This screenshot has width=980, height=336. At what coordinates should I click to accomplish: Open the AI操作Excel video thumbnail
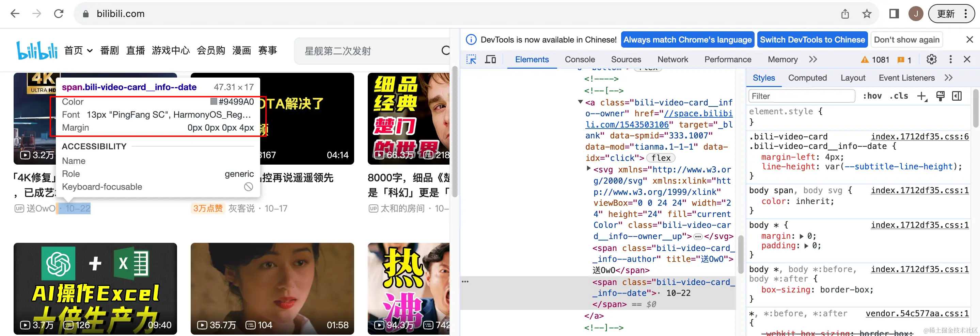pos(95,288)
